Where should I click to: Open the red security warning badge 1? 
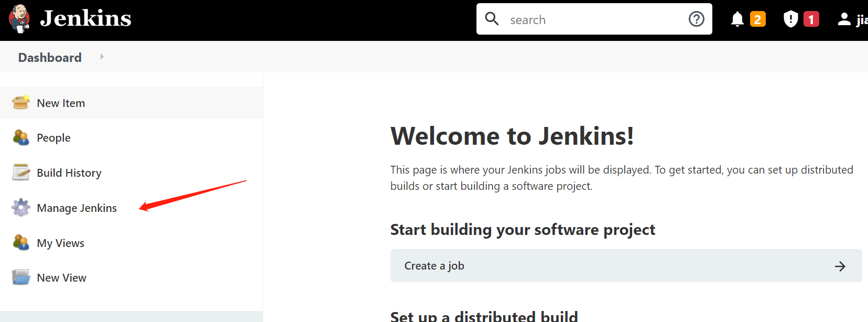[811, 19]
